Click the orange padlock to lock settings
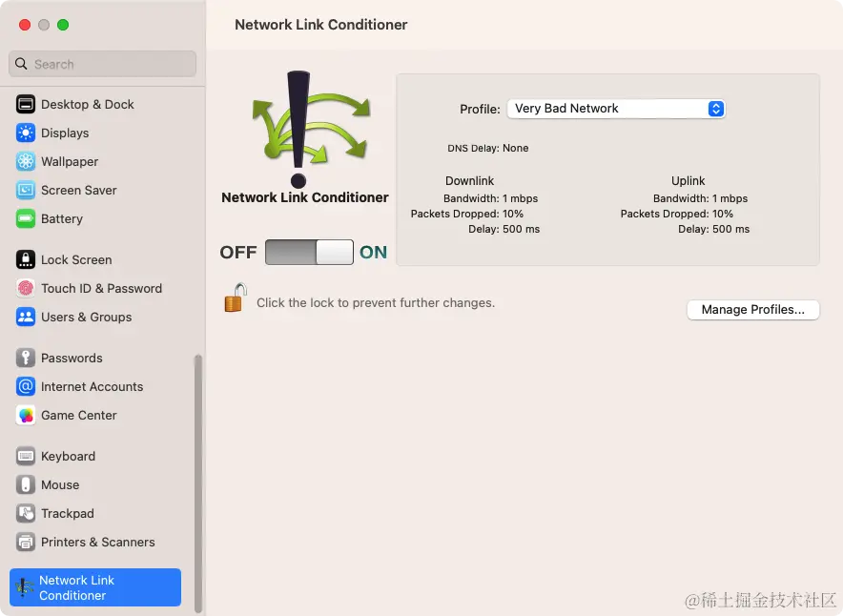 point(235,298)
